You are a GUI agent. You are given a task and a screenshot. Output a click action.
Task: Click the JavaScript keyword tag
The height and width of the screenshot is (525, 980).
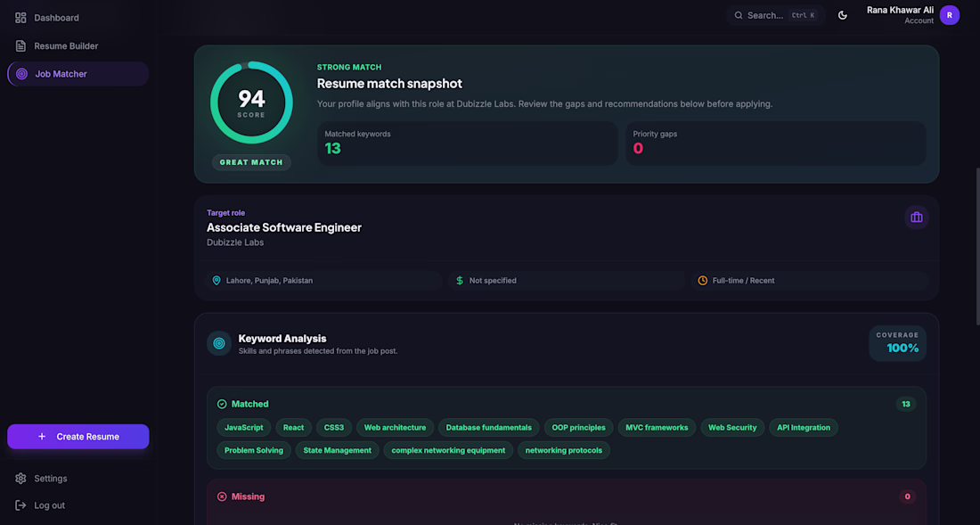pyautogui.click(x=244, y=428)
